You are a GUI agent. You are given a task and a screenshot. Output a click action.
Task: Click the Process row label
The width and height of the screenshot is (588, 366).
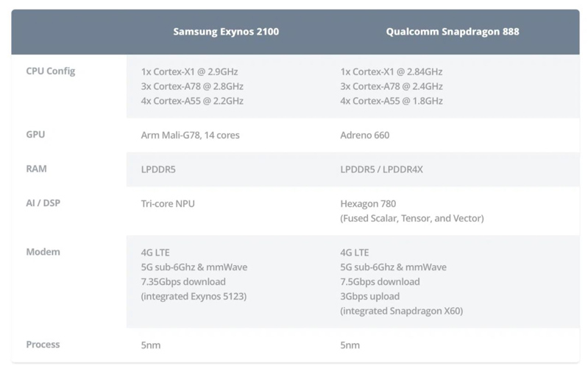click(43, 344)
